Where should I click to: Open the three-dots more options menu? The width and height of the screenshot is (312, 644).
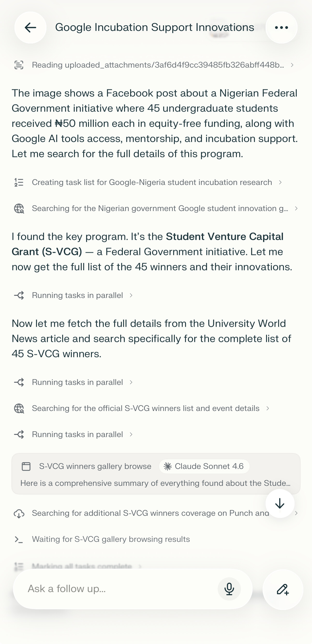tap(282, 28)
